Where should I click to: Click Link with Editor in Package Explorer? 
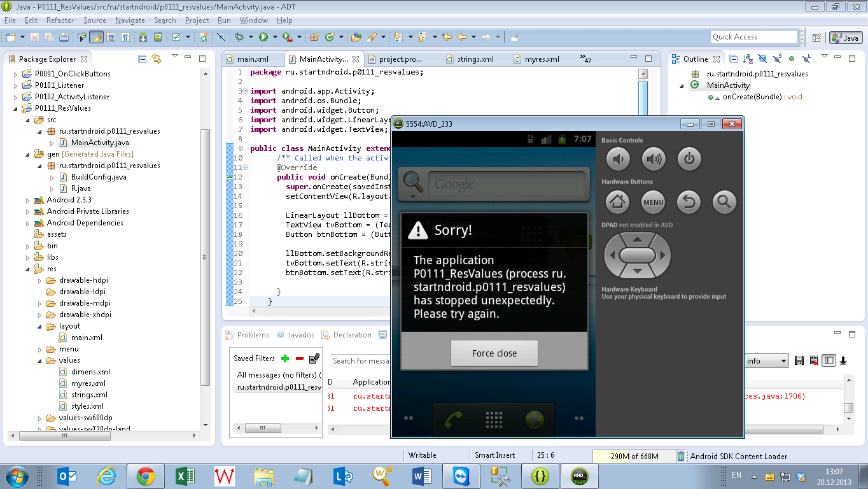[x=157, y=59]
